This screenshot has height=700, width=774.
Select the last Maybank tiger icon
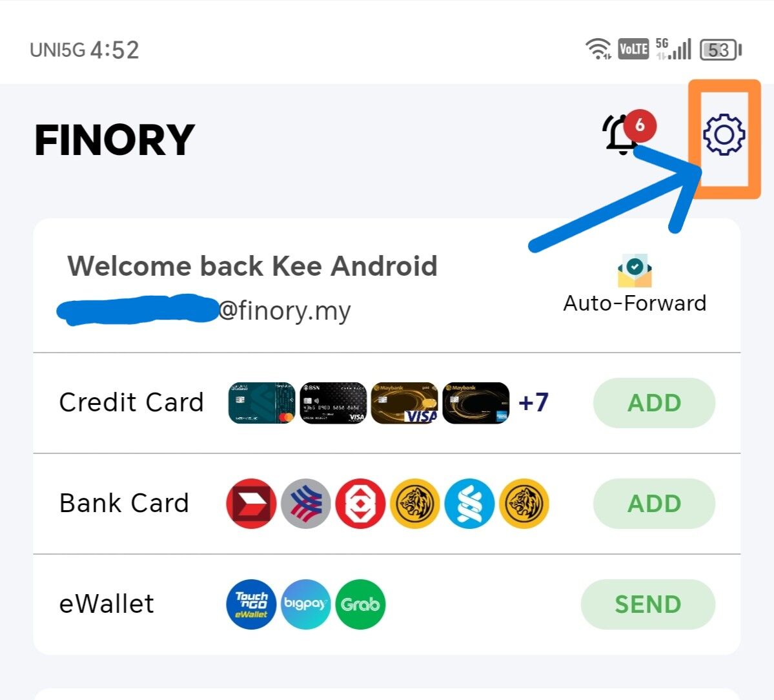pos(524,504)
